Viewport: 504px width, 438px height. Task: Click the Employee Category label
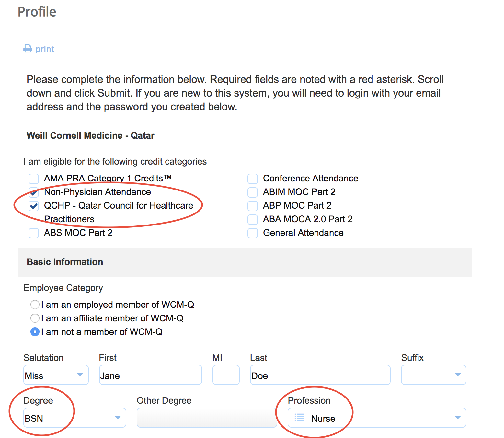[63, 288]
